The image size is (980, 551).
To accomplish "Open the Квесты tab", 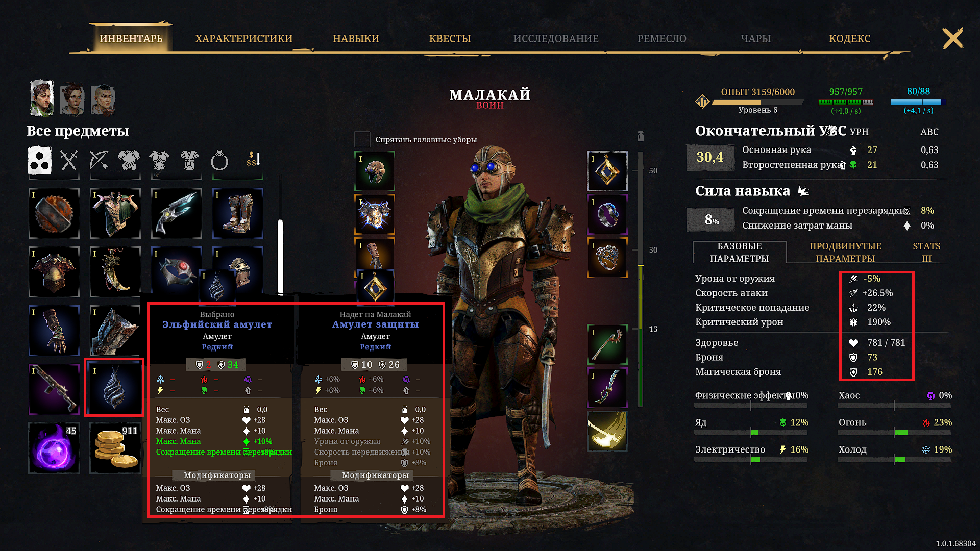I will [x=450, y=39].
